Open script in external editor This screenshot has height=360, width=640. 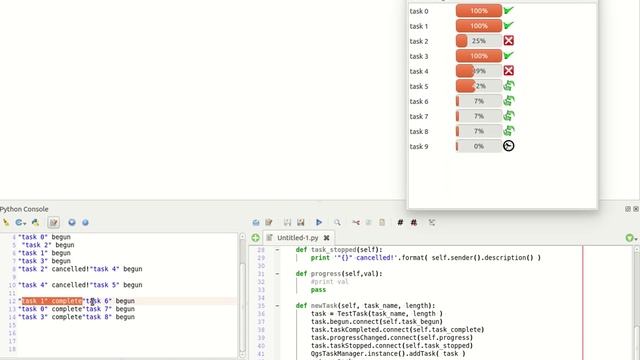pos(269,222)
